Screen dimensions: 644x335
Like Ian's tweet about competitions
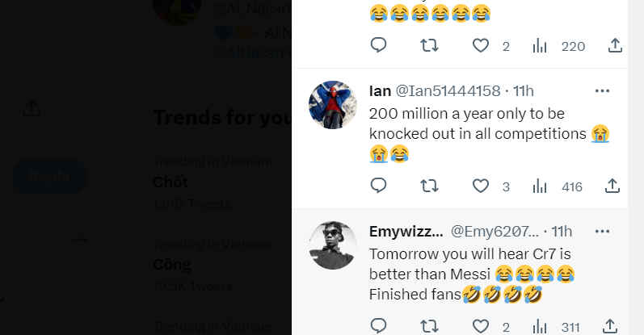481,186
